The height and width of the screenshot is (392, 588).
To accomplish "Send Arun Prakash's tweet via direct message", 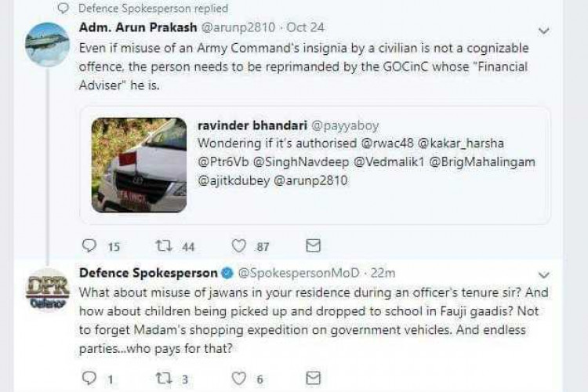I will click(x=313, y=246).
